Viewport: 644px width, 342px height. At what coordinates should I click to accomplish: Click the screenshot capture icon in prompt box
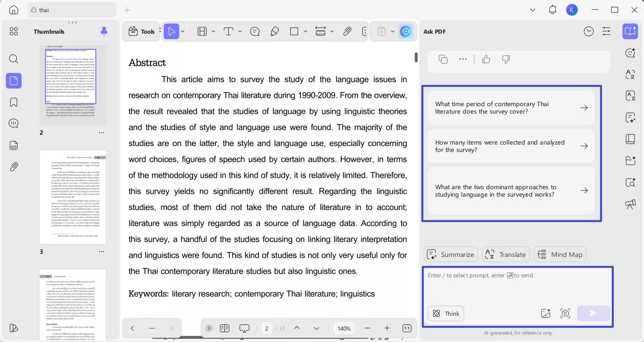[565, 313]
